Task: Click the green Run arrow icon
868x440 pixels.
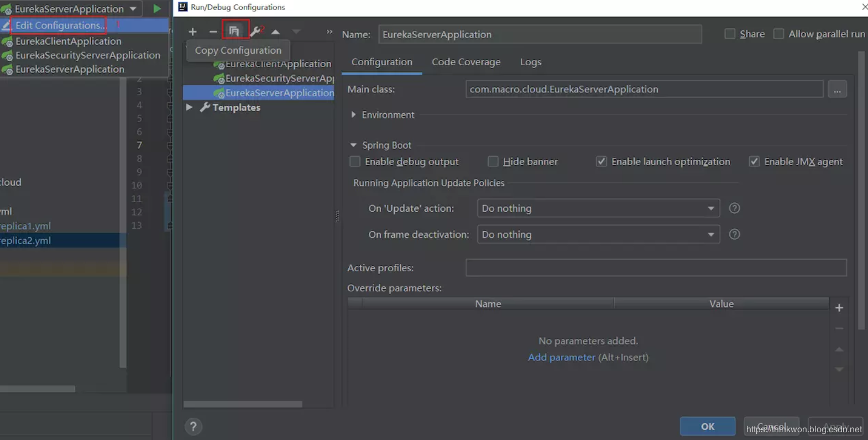Action: (157, 9)
